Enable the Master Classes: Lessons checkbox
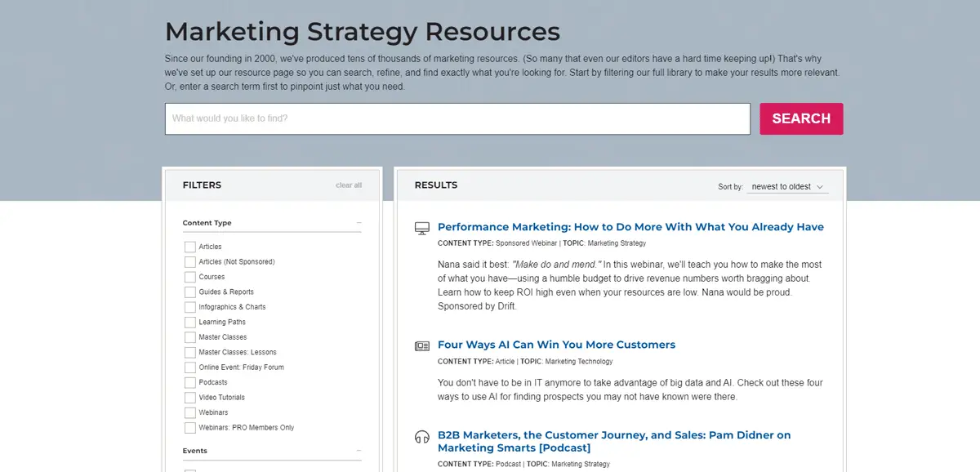This screenshot has height=472, width=980. [x=190, y=353]
